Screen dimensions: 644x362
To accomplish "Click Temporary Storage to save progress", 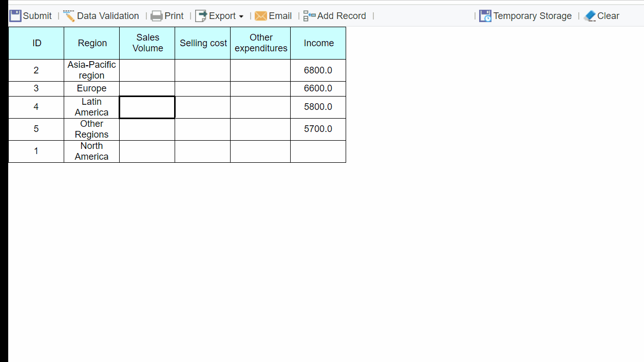I will coord(533,16).
